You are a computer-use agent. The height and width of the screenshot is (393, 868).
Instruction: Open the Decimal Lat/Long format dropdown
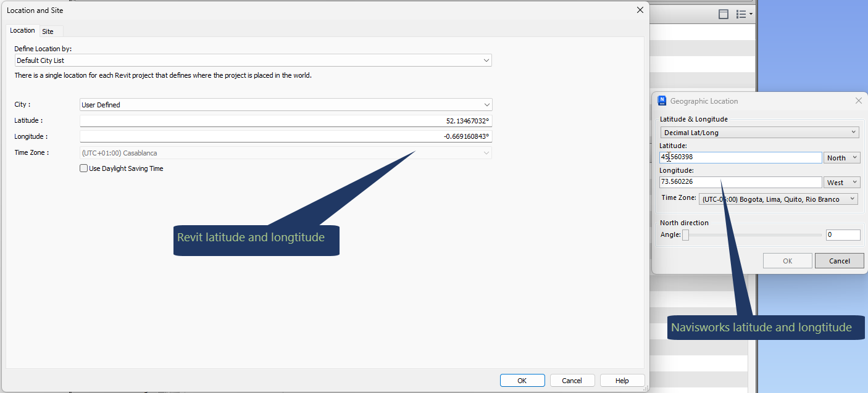pos(760,133)
